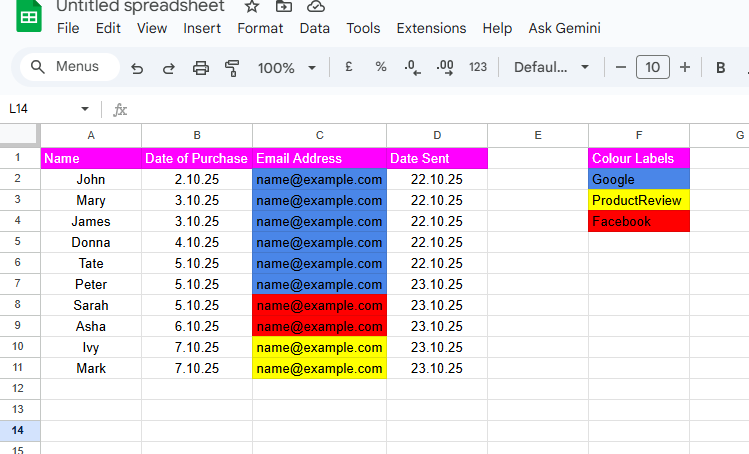Star the Untitled spreadsheet document
Image resolution: width=749 pixels, height=454 pixels.
pos(251,6)
